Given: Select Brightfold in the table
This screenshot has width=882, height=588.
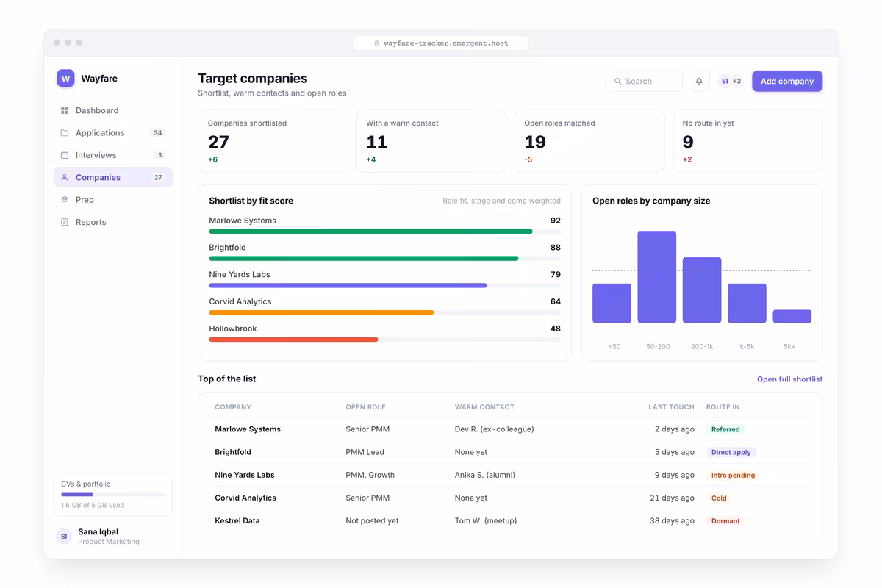Looking at the screenshot, I should point(233,452).
